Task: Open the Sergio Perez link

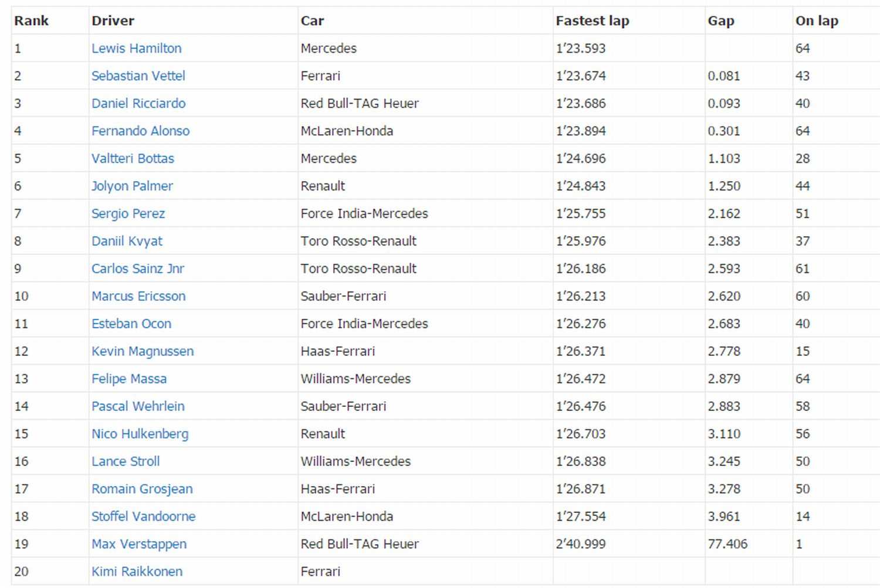Action: (x=128, y=213)
